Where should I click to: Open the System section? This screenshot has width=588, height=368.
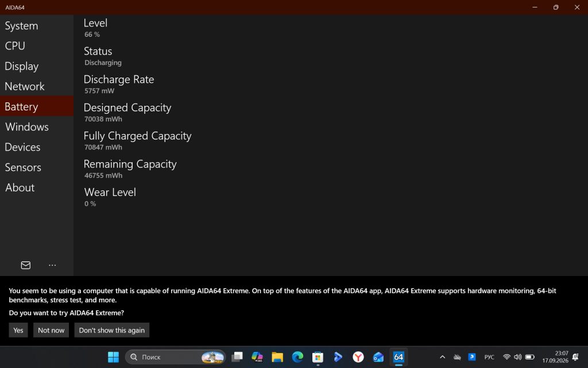pyautogui.click(x=36, y=25)
